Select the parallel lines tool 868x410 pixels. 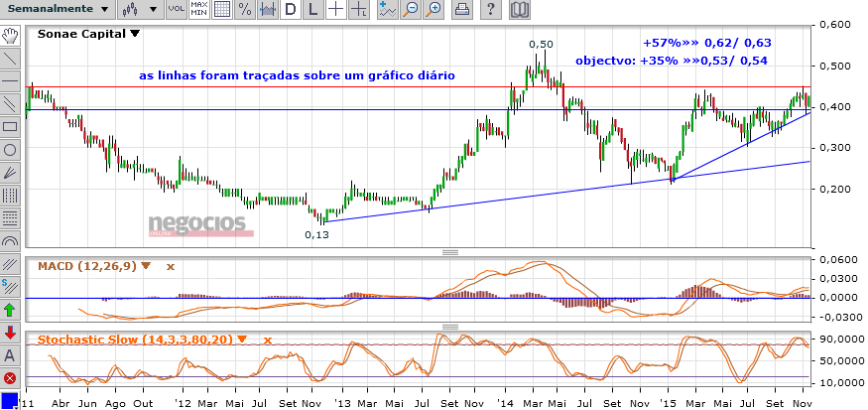10,104
